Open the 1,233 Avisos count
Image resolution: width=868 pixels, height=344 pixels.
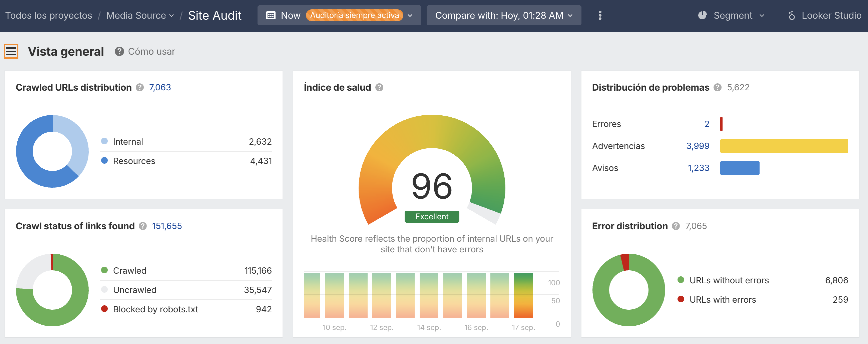[699, 168]
